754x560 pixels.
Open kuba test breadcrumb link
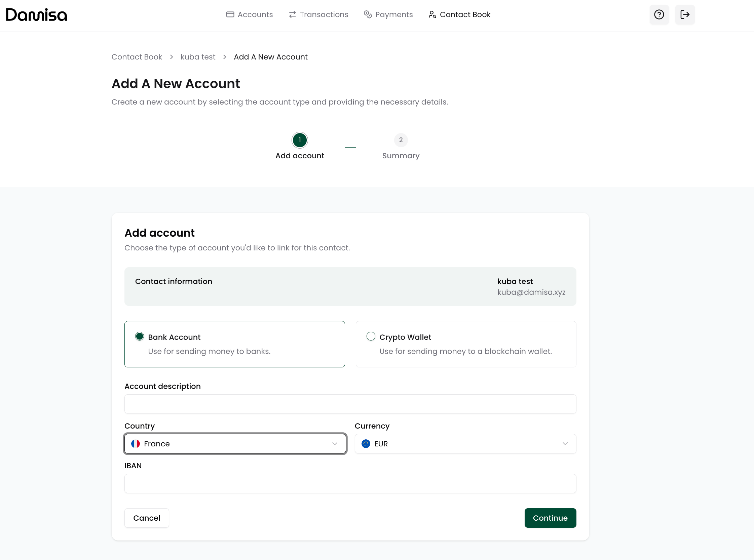[198, 57]
